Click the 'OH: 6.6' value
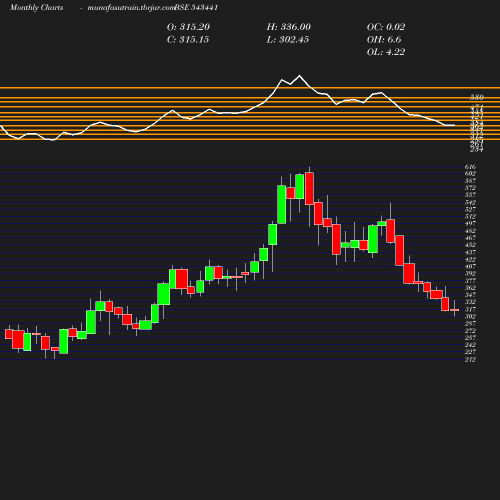500x500 pixels. [x=384, y=40]
